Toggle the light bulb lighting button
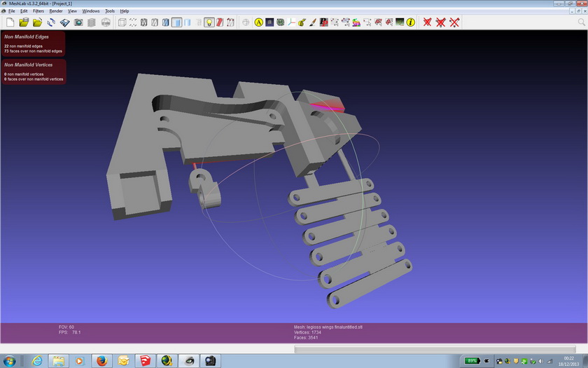The image size is (588, 368). [x=209, y=22]
